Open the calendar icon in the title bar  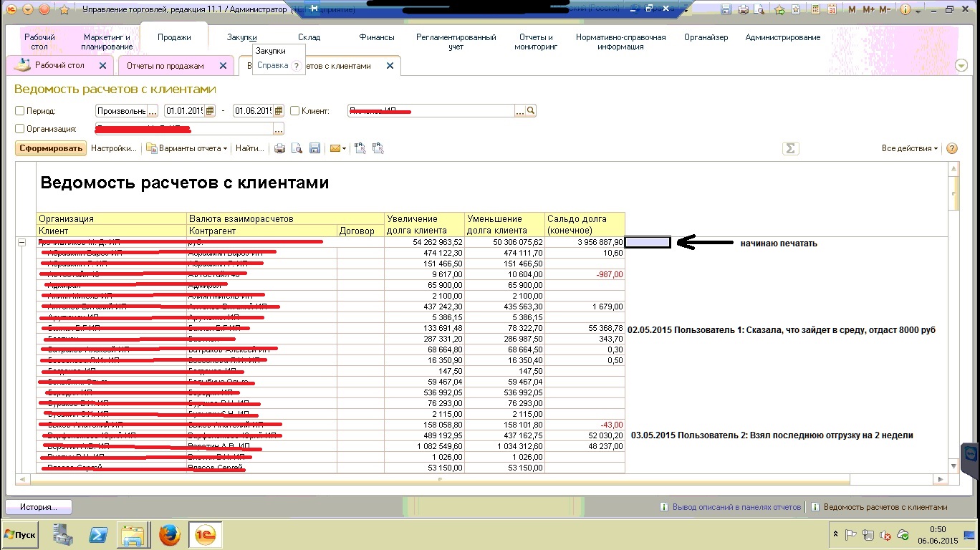pyautogui.click(x=832, y=9)
